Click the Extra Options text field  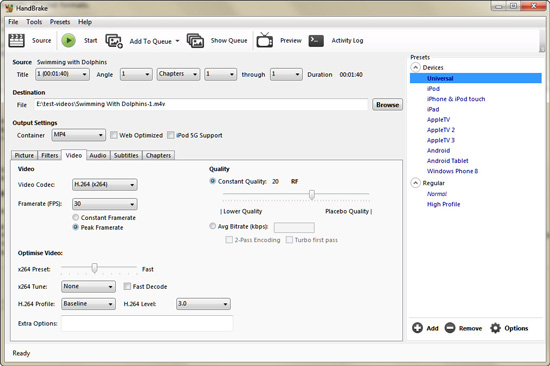coord(147,323)
